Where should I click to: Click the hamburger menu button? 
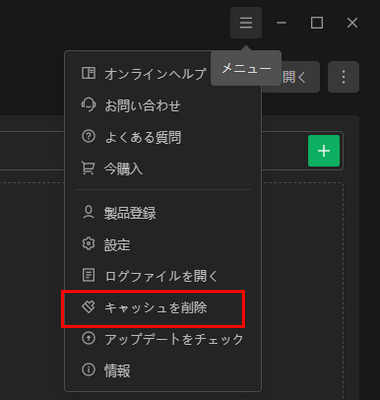(246, 23)
